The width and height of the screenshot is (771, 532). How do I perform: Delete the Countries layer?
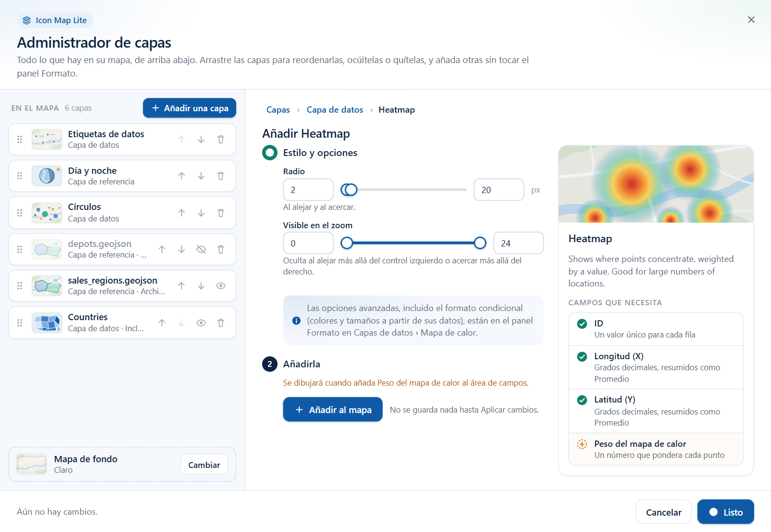click(221, 323)
